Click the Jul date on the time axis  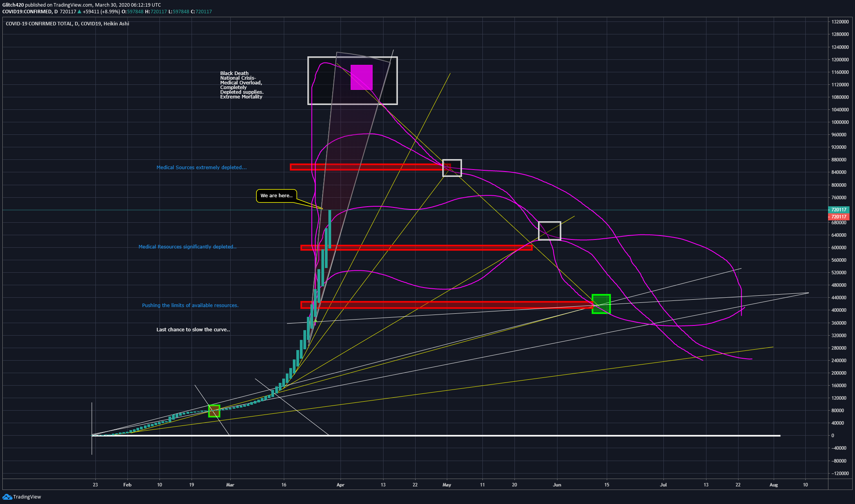(x=663, y=485)
